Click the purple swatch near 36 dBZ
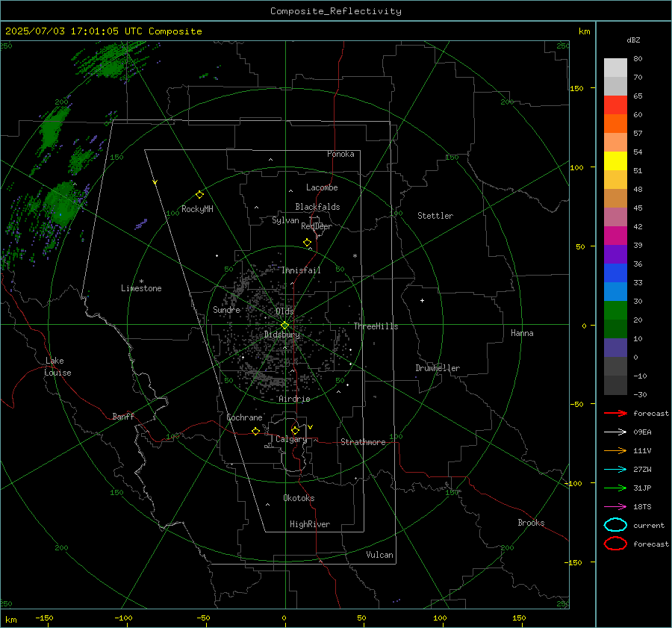 tap(615, 255)
